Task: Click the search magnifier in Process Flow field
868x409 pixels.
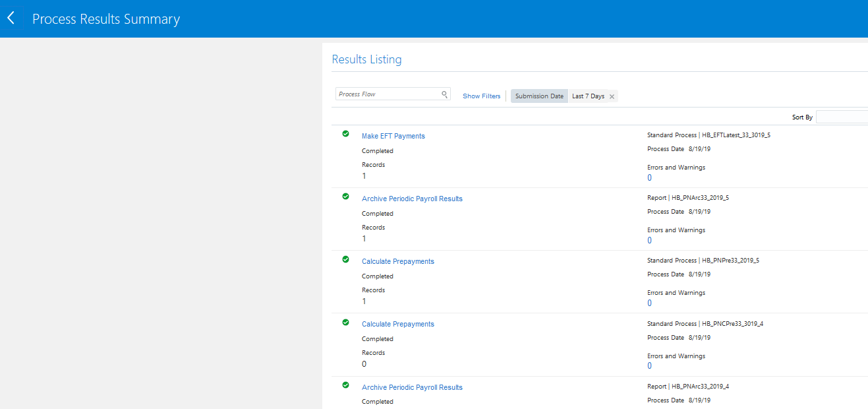Action: 445,94
